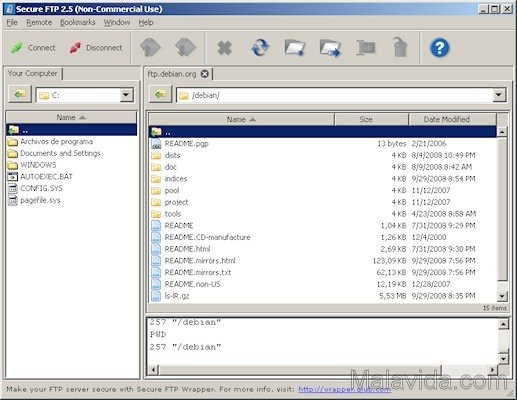Expand the local drive C: dropdown
This screenshot has width=517, height=400.
coord(126,95)
